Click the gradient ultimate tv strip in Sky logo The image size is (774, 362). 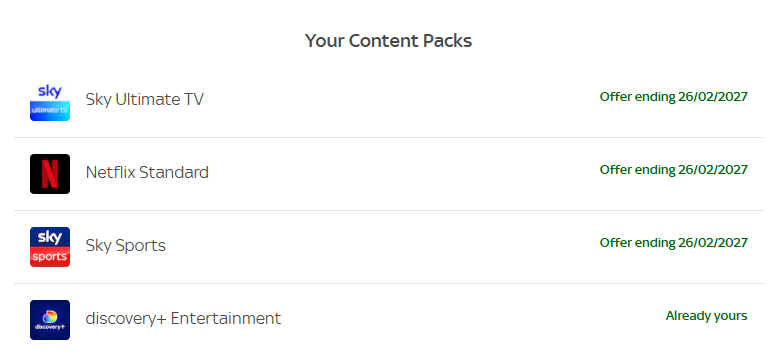tap(50, 111)
